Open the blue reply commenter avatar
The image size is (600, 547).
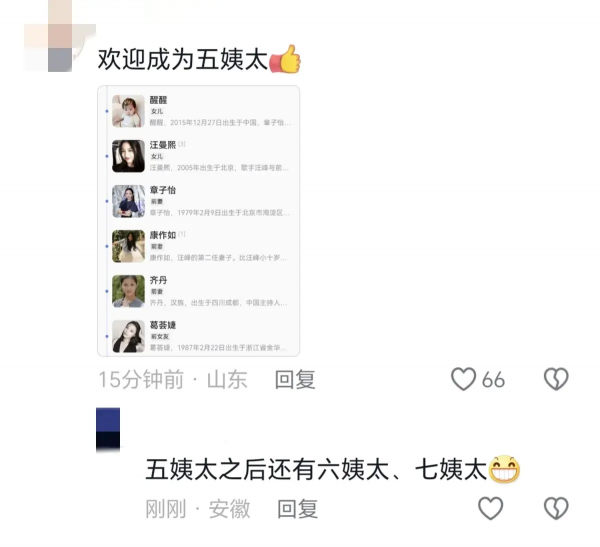pos(108,429)
